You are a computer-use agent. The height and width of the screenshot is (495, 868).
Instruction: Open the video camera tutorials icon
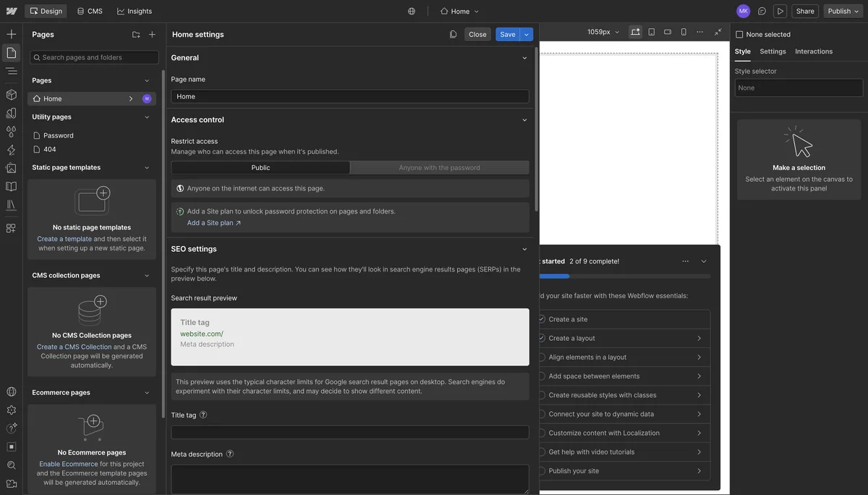[11, 483]
